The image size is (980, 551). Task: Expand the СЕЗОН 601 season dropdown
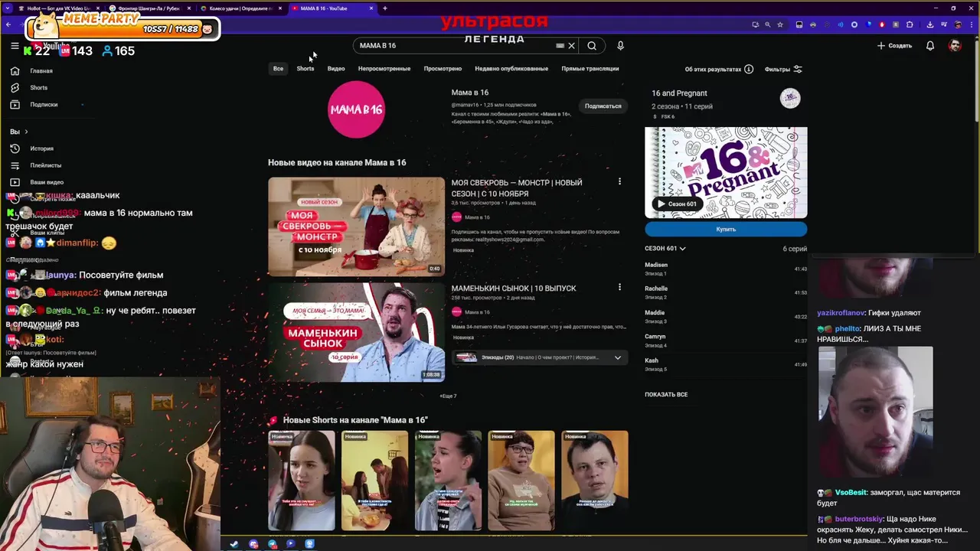(665, 249)
